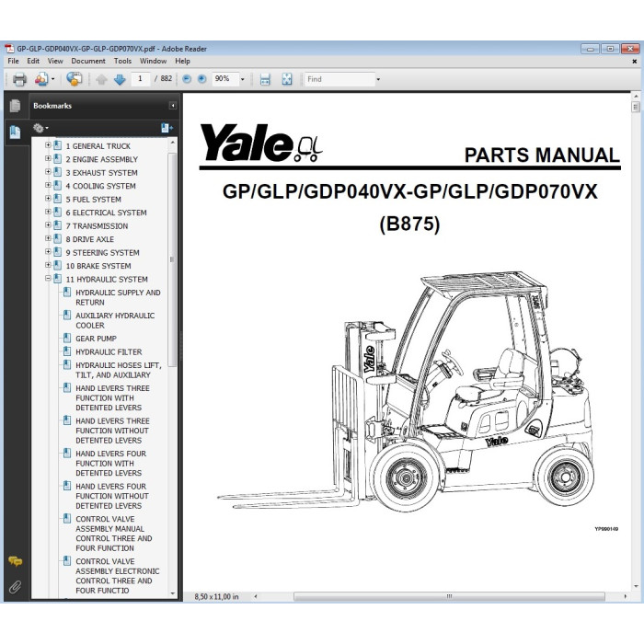Open HYDRAULIC HOSES LIFT, TILT bookmark
Image resolution: width=644 pixels, height=644 pixels.
tap(119, 370)
